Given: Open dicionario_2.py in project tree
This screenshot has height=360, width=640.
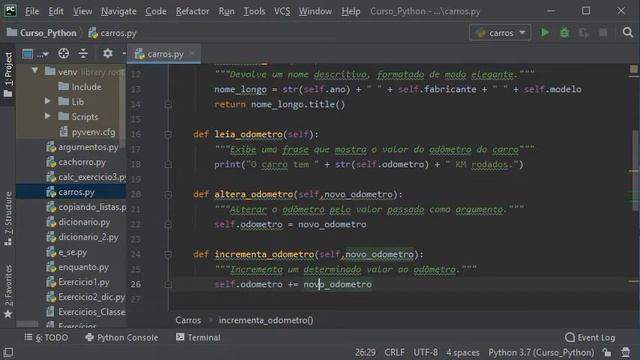Looking at the screenshot, I should [x=82, y=237].
